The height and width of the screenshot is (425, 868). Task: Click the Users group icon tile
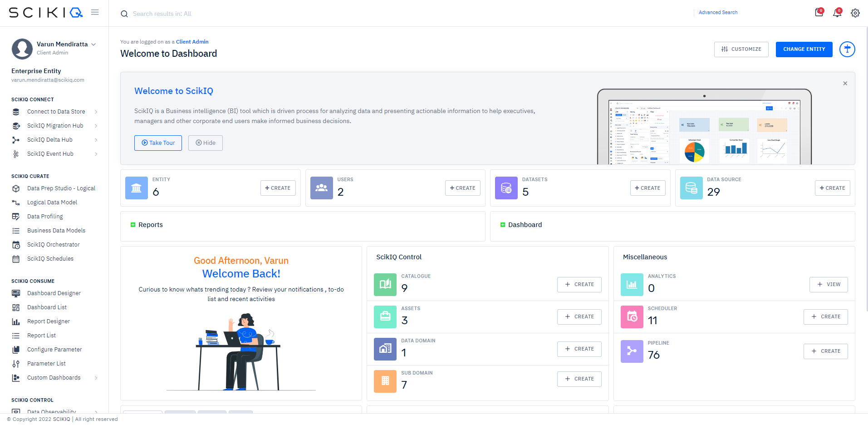click(x=322, y=188)
